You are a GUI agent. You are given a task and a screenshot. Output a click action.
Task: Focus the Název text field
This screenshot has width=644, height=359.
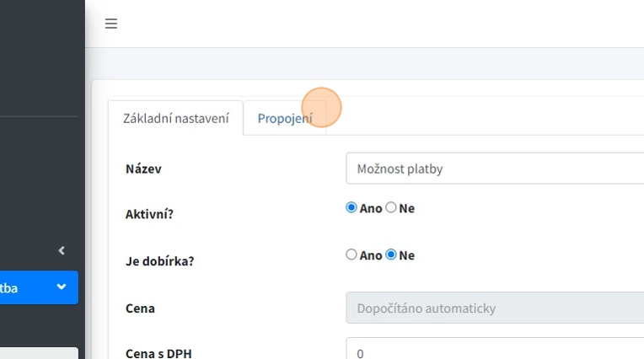pyautogui.click(x=494, y=169)
